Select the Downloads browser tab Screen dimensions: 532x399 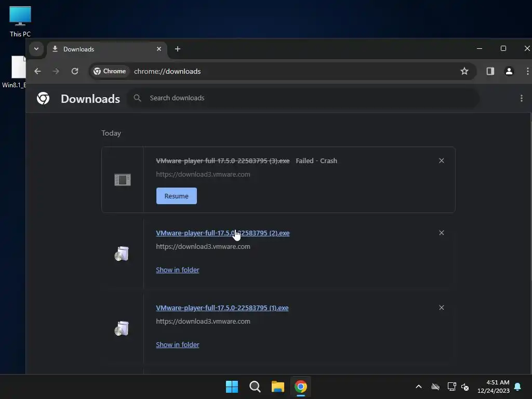(x=107, y=49)
